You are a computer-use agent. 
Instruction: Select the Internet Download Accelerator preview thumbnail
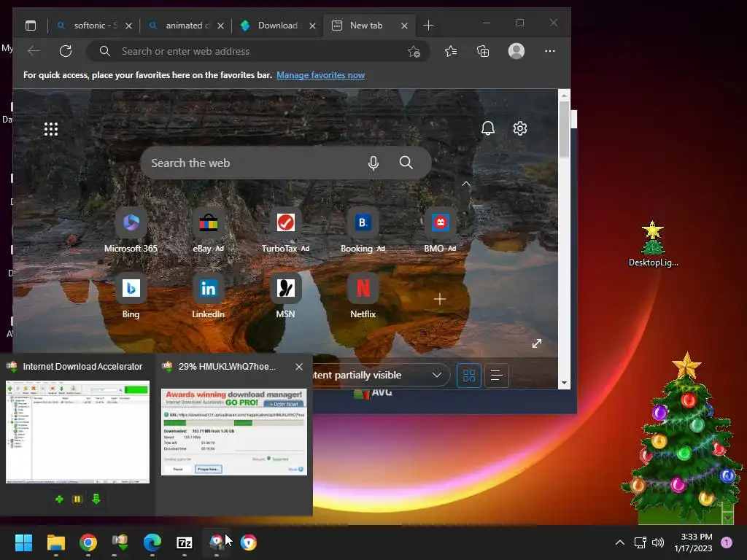pos(77,432)
